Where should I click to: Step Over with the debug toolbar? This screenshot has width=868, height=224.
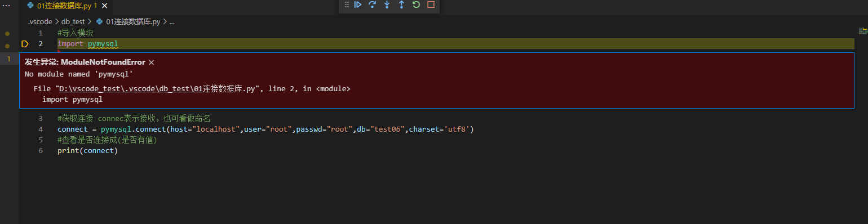pyautogui.click(x=373, y=5)
